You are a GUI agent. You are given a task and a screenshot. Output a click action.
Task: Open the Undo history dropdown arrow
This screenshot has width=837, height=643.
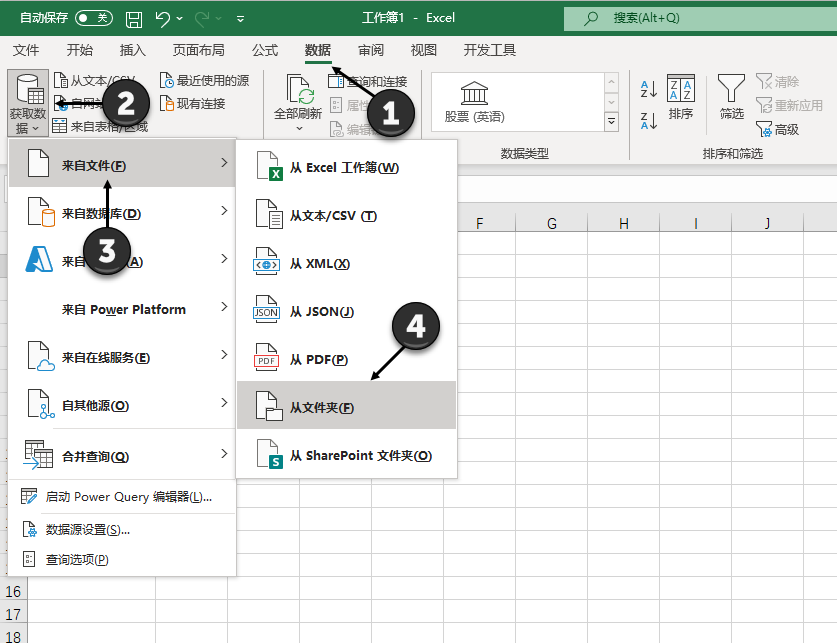point(179,19)
